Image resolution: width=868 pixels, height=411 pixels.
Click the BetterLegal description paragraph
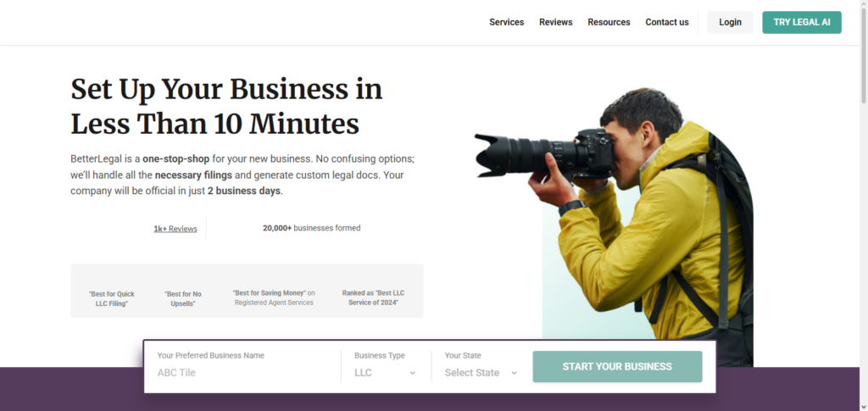242,175
